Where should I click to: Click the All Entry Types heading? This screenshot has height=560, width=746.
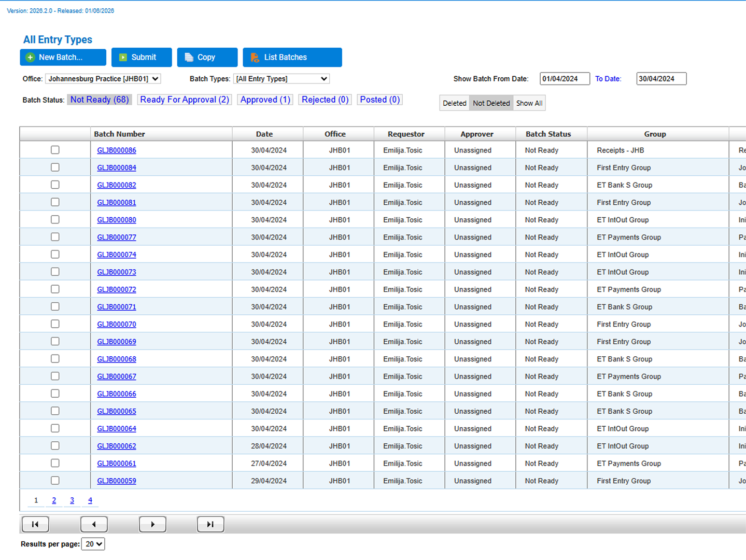point(58,39)
